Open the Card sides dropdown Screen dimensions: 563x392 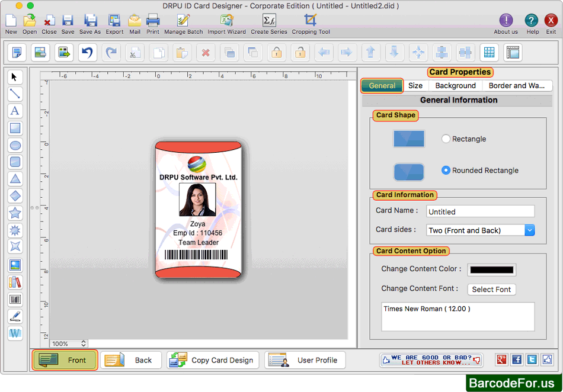tap(529, 230)
